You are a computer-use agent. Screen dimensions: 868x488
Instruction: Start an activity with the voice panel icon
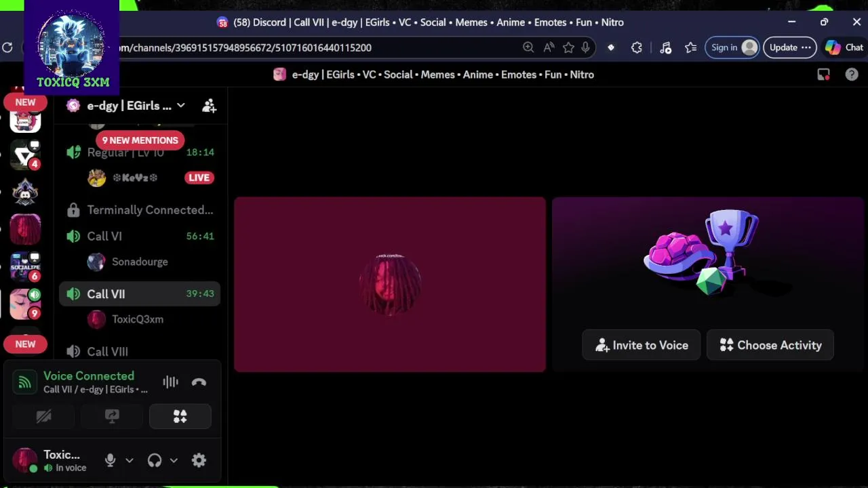tap(180, 416)
